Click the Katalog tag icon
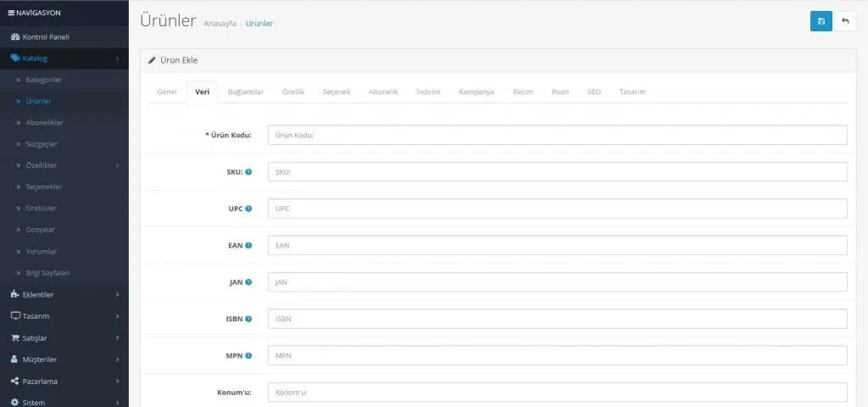 [15, 59]
